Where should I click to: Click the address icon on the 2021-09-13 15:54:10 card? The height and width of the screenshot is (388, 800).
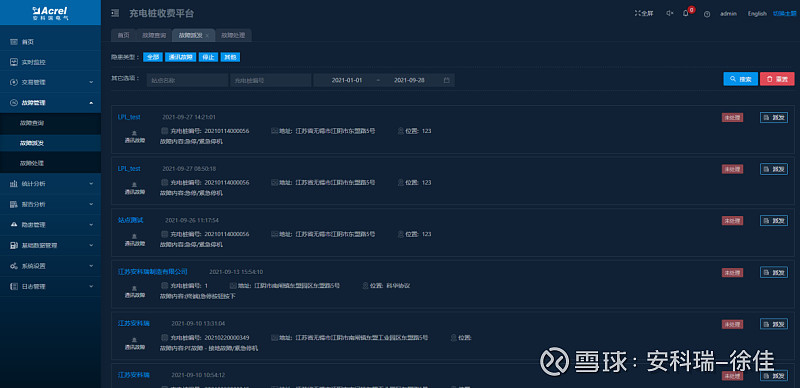click(x=233, y=285)
